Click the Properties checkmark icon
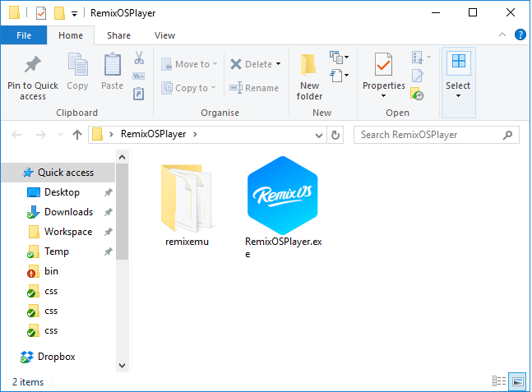Viewport: 532px width, 392px height. pyautogui.click(x=383, y=64)
